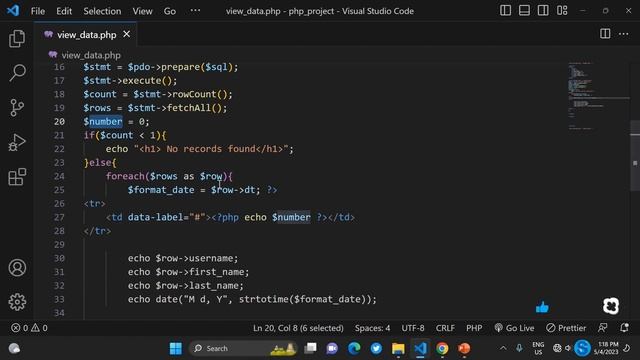
Task: Show hidden system tray icons chevron
Action: [503, 348]
